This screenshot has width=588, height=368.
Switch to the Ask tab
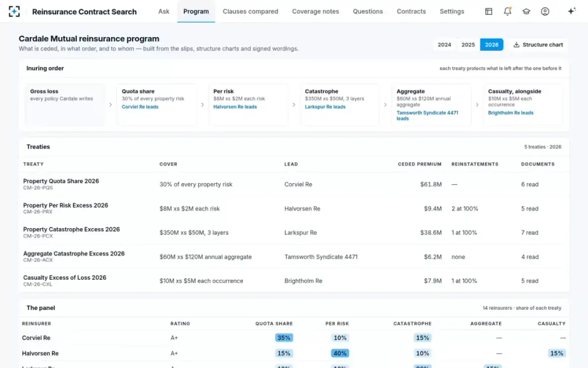pos(164,11)
